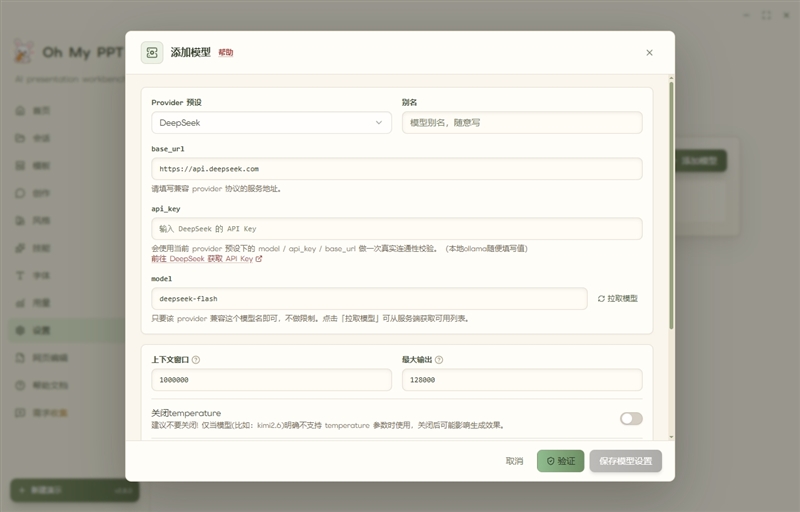Click the 添加模型 dialog title text
Screen dimensions: 800x512
click(190, 53)
